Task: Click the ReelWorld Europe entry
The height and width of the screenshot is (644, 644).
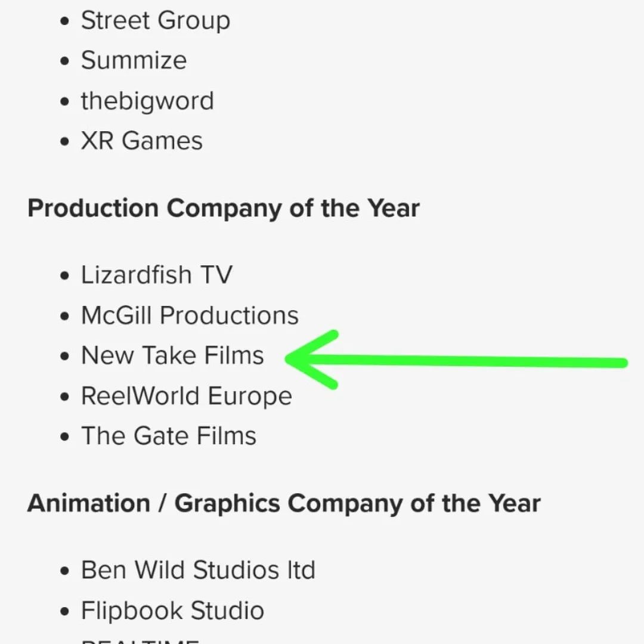Action: coord(187,396)
